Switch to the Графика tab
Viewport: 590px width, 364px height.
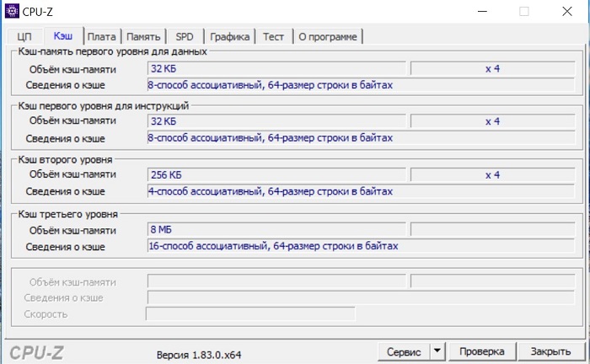pyautogui.click(x=229, y=36)
